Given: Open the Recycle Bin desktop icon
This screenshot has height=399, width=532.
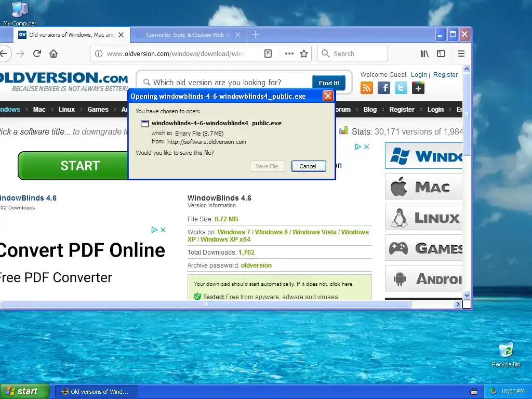Looking at the screenshot, I should click(506, 355).
